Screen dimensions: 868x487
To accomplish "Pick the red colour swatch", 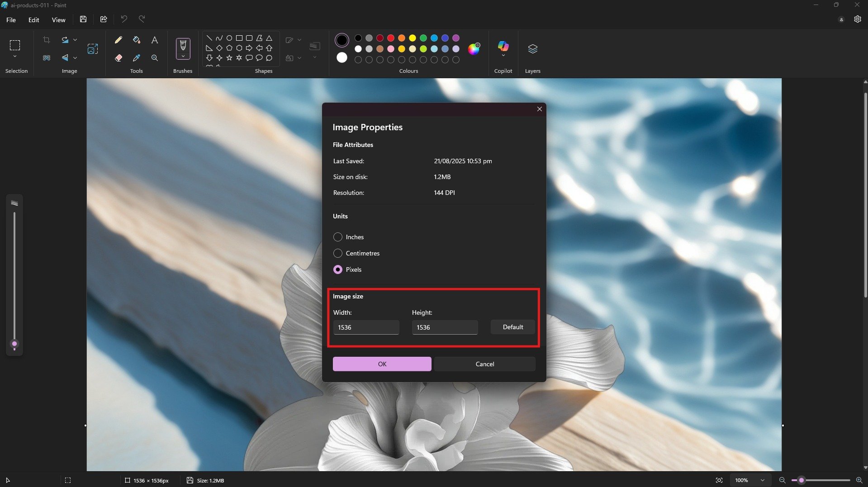I will [x=391, y=38].
